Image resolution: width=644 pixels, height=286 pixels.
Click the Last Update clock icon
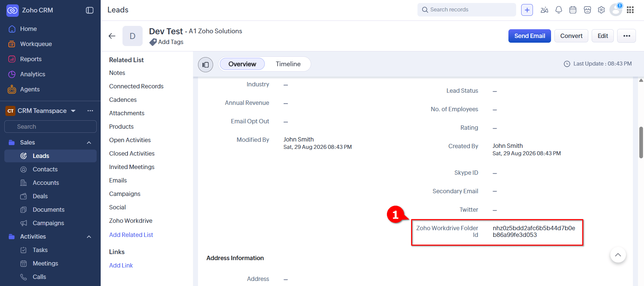coord(567,64)
